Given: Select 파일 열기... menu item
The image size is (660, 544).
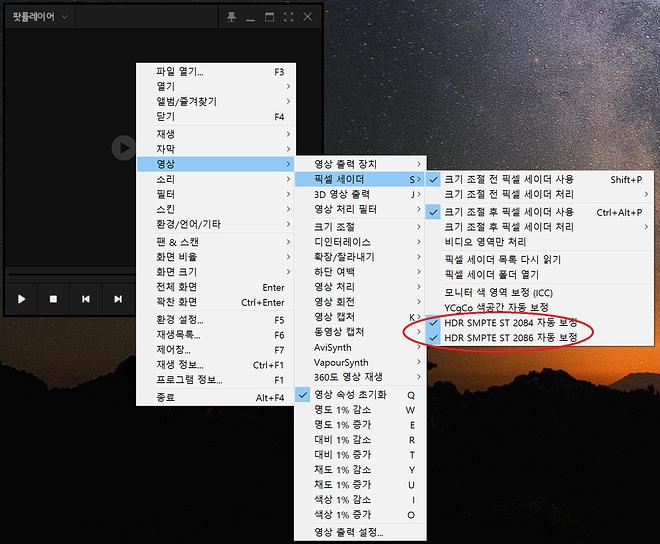Looking at the screenshot, I should (216, 72).
